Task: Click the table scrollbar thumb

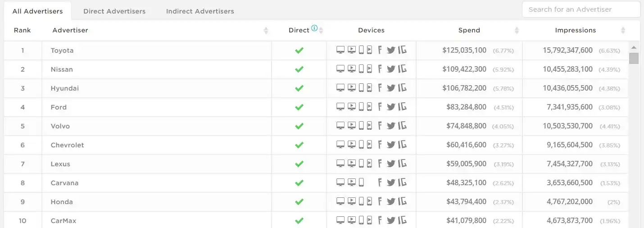Action: click(634, 59)
